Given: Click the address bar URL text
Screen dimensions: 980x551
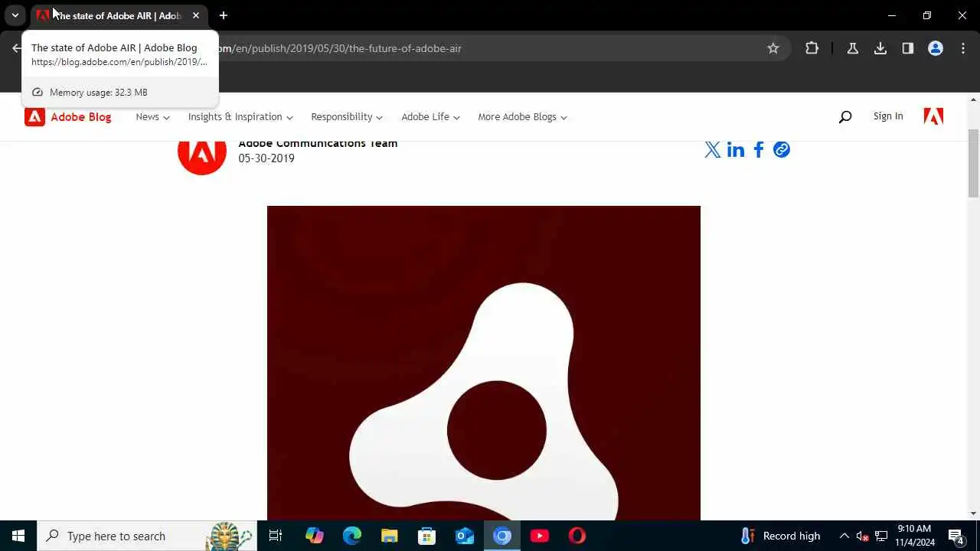Looking at the screenshot, I should (340, 48).
